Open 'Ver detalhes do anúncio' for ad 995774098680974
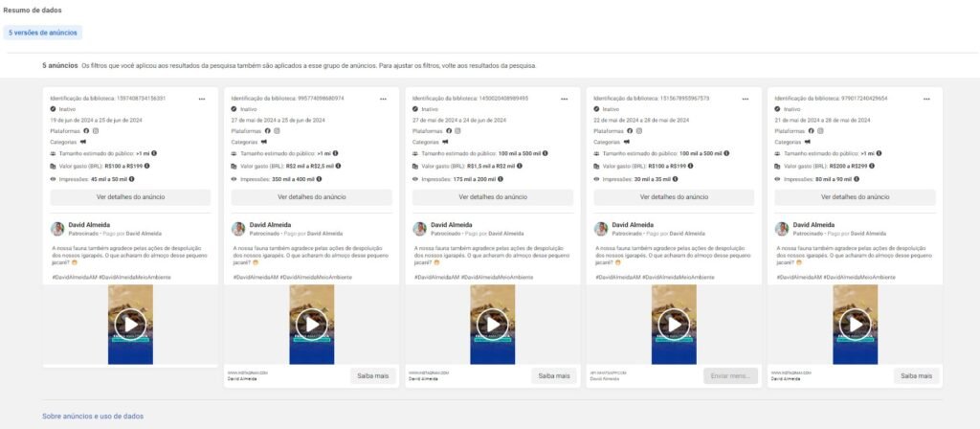The image size is (980, 429). tap(312, 197)
